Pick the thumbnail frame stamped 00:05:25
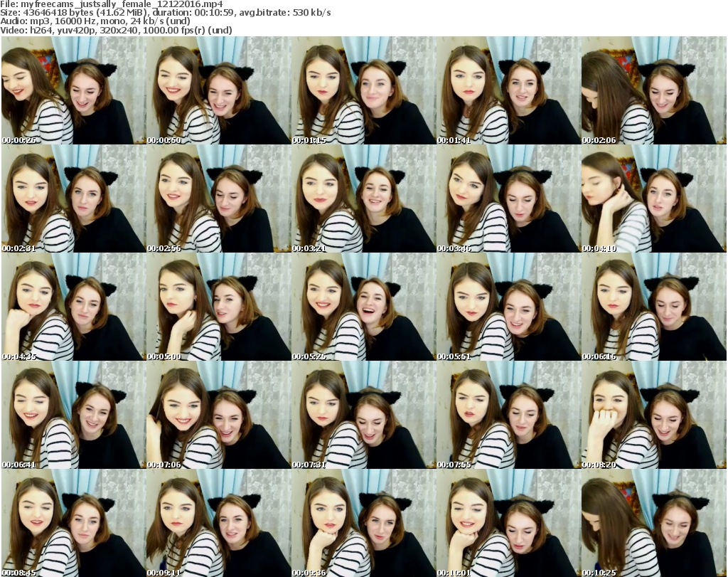 [x=363, y=307]
